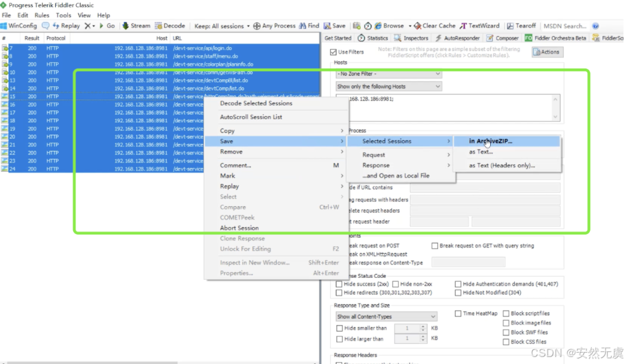Screen dimensions: 626x364
Task: Open the WinConfig tool
Action: (x=19, y=26)
